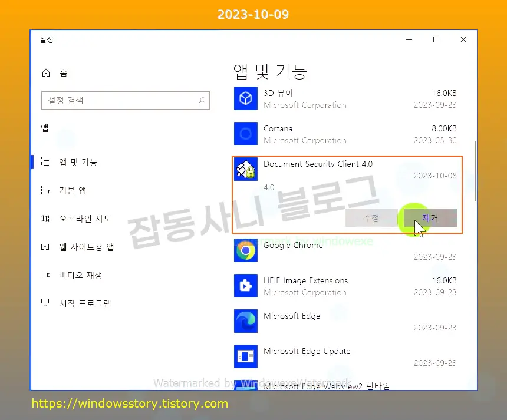Open the 기본 앱 settings page
Viewport: 507px width, 420px height.
point(73,190)
